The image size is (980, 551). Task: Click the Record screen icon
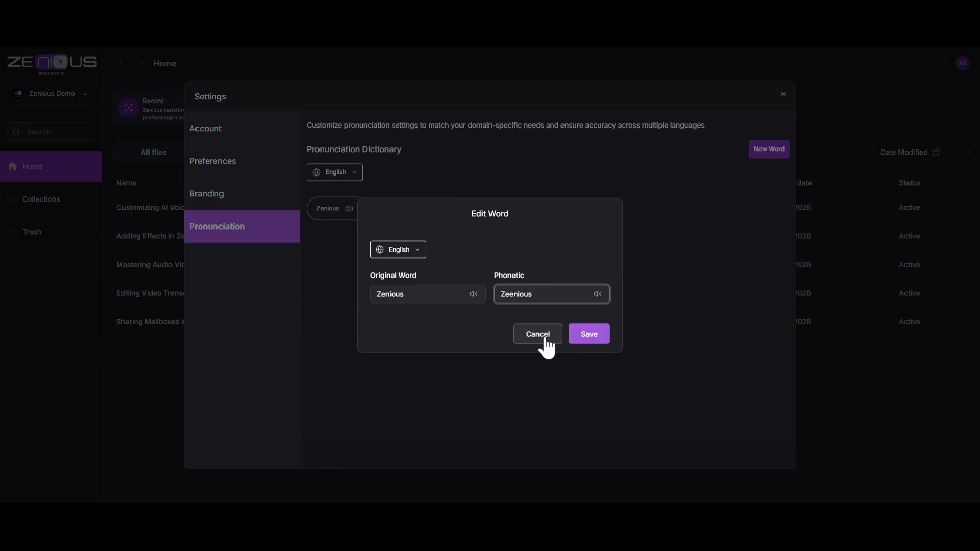tap(129, 108)
